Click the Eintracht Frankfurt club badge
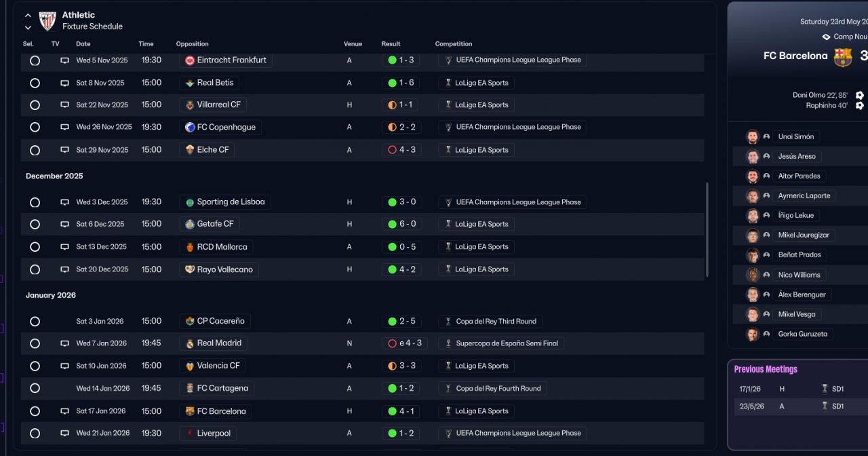 (190, 60)
